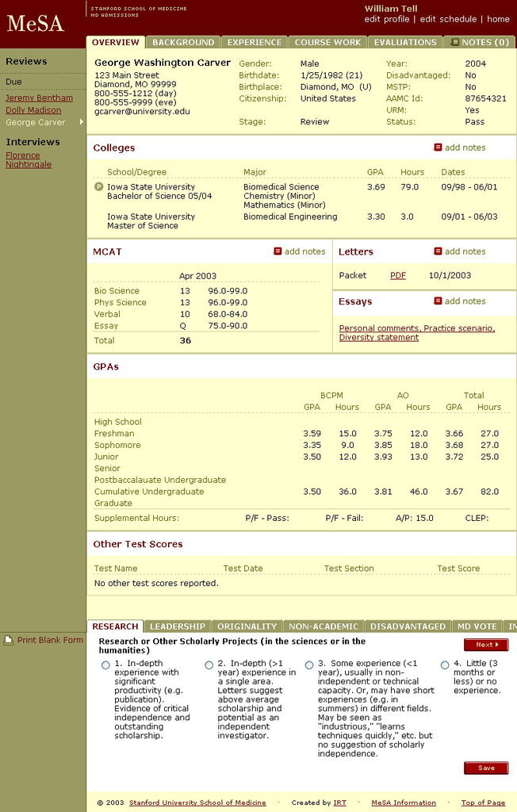Viewport: 517px width, 812px height.
Task: Select research rating 1 in-depth with productivity
Action: tap(105, 665)
